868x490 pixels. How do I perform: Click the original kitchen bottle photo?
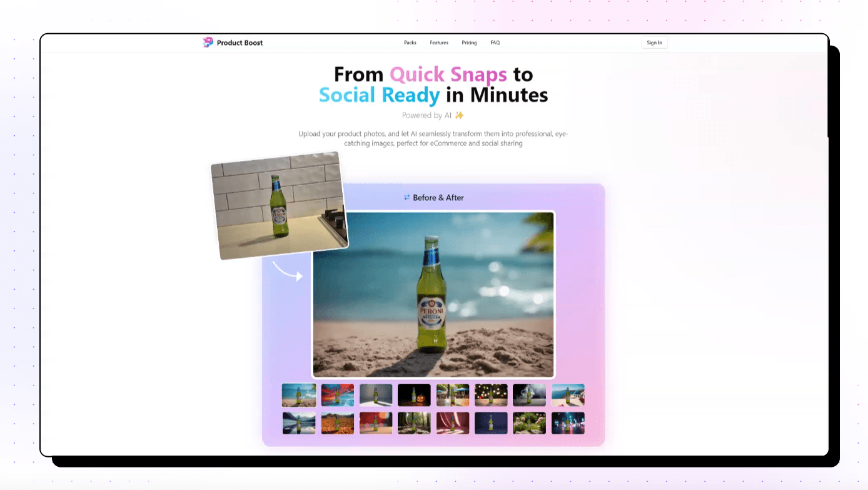pos(279,205)
